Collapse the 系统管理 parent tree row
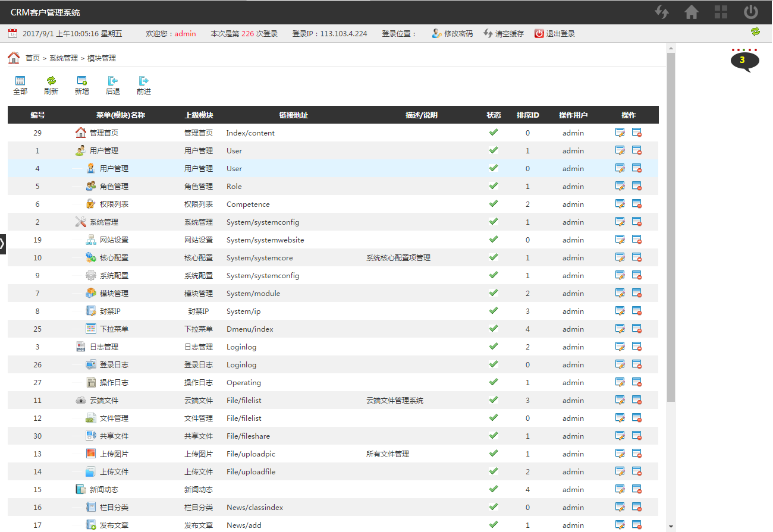 tap(81, 222)
